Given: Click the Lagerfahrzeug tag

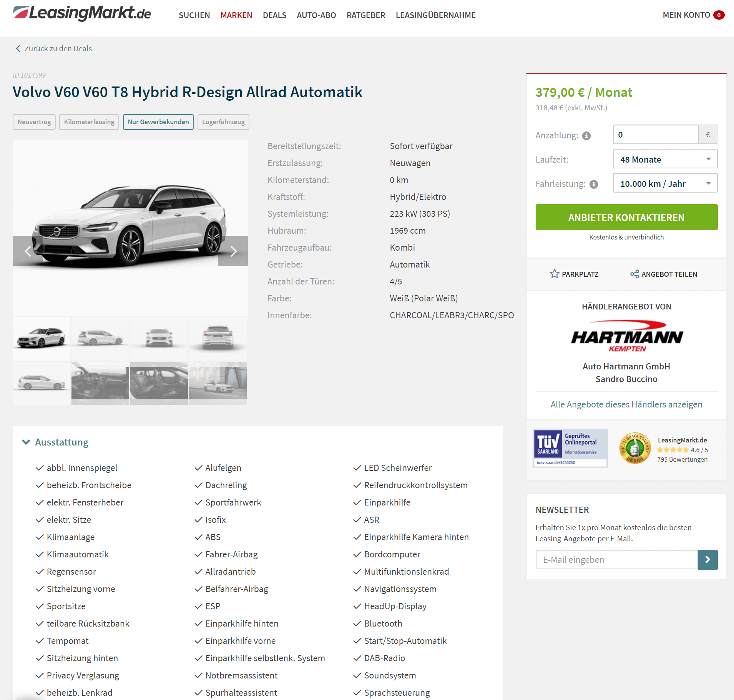Looking at the screenshot, I should click(x=223, y=122).
